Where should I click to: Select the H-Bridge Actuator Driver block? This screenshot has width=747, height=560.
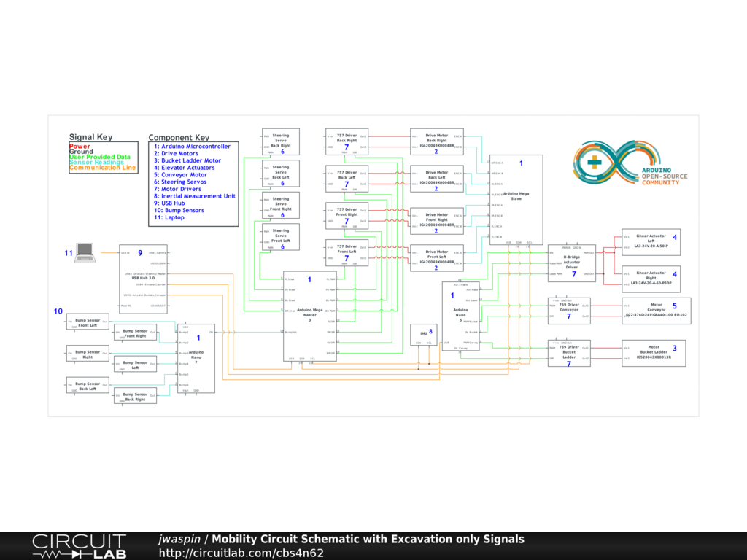click(x=570, y=262)
